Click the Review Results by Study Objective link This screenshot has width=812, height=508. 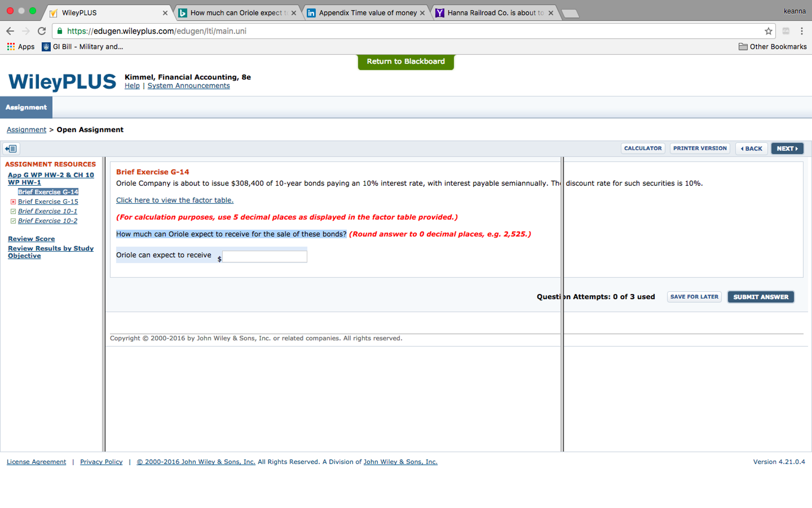coord(50,252)
